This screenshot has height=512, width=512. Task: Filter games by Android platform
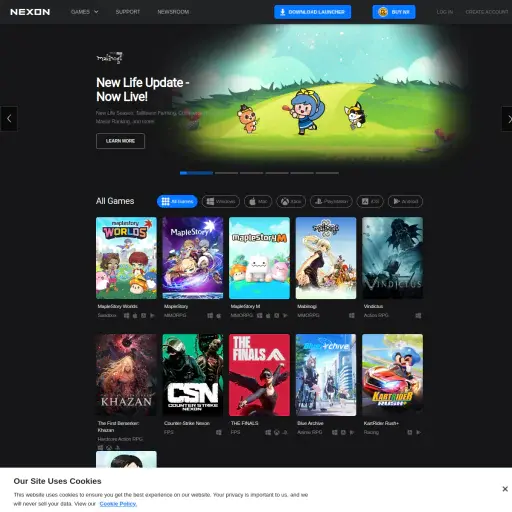click(x=405, y=201)
